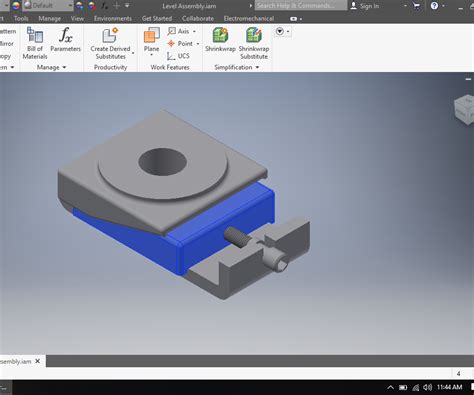This screenshot has width=474, height=395.
Task: Expand the quick access toolbar customize arrow
Action: 127,6
